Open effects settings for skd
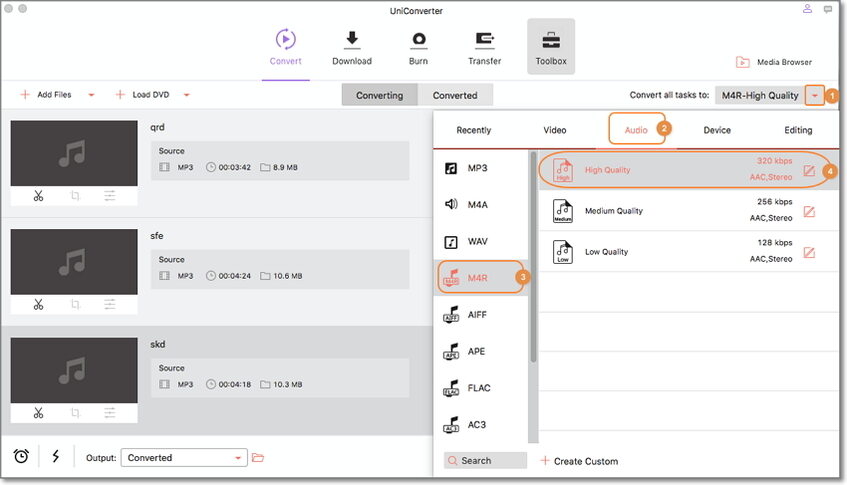The width and height of the screenshot is (847, 485). 110,413
